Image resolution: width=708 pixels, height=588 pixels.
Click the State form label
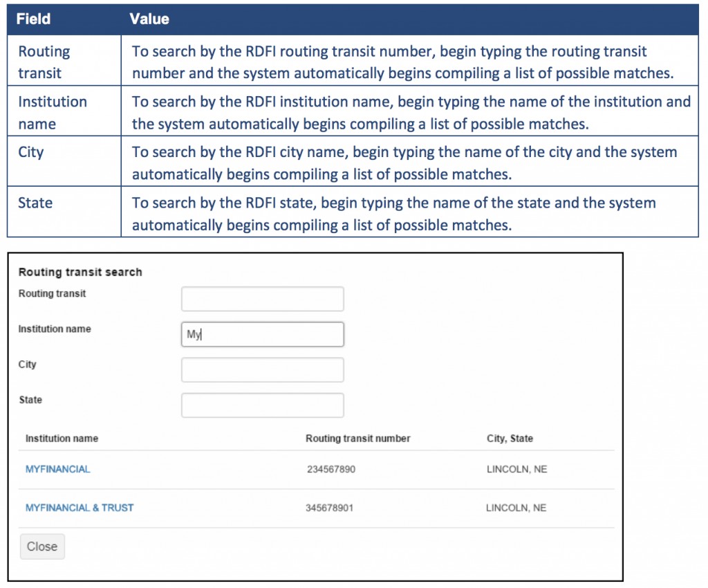30,400
